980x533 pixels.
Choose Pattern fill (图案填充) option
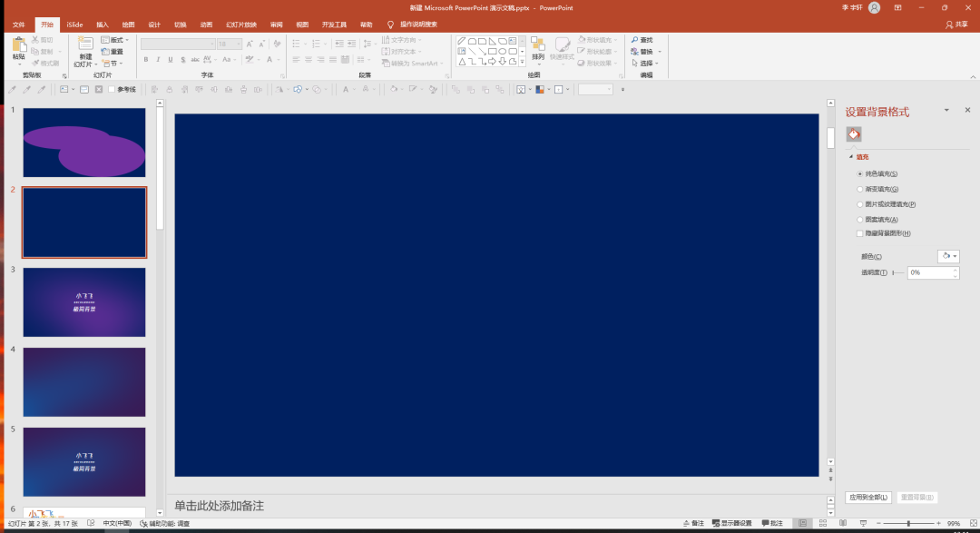(x=878, y=220)
